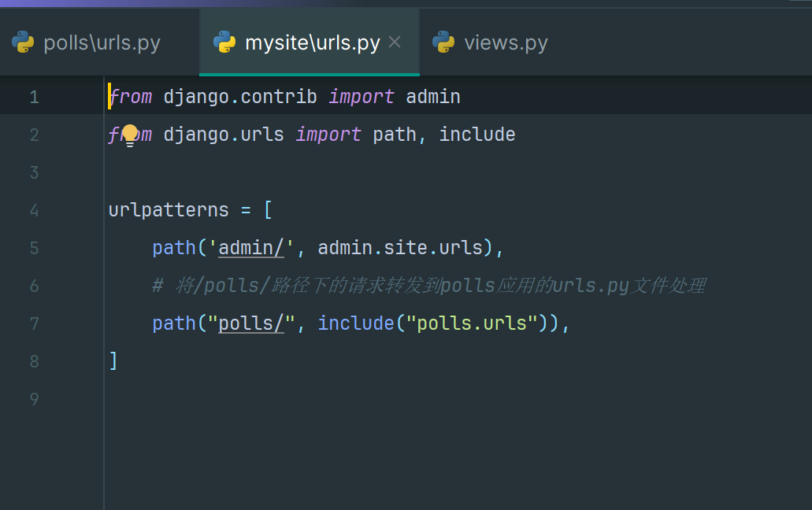Select the mysite\urls.py tab label
The height and width of the screenshot is (510, 812).
tap(312, 42)
